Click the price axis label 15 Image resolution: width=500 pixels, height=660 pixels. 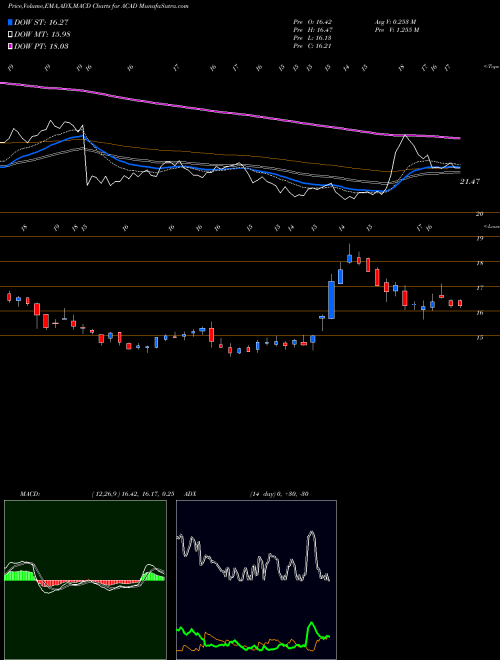[x=479, y=337]
